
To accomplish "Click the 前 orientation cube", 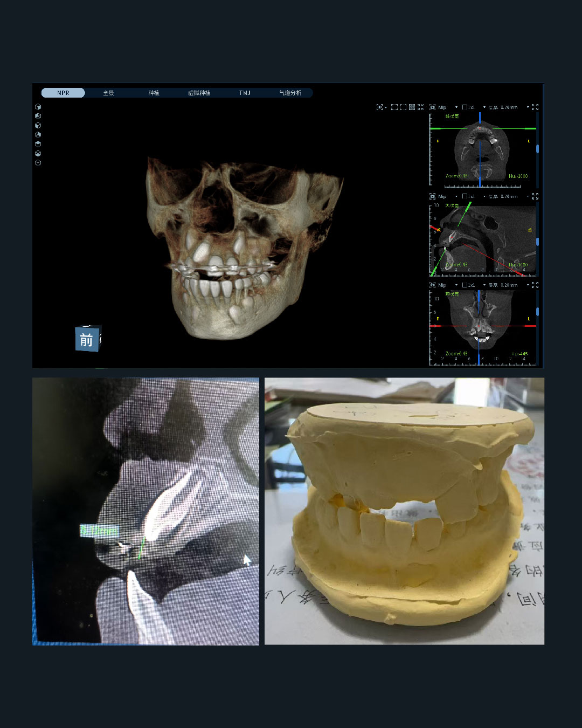I will [x=87, y=339].
